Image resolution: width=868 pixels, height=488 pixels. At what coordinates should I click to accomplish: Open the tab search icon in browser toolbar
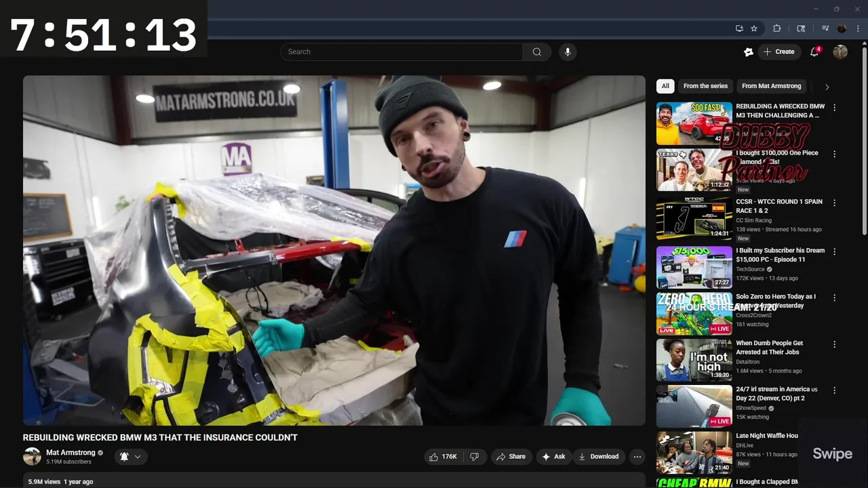coord(801,28)
